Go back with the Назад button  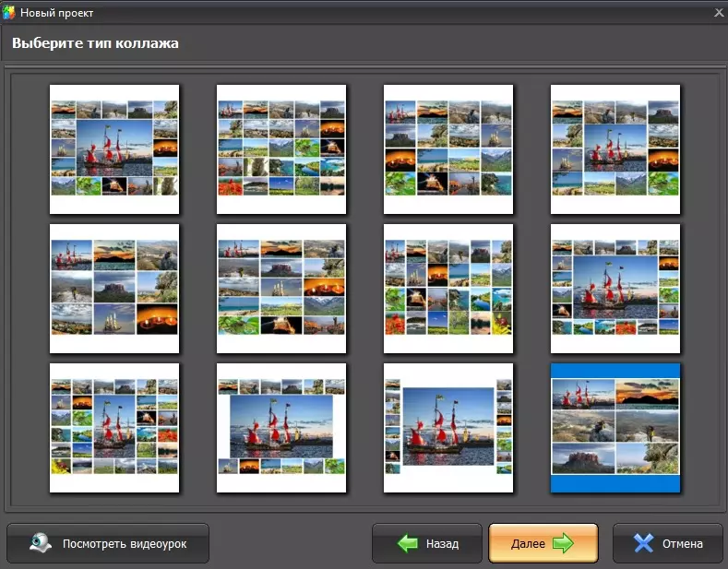pyautogui.click(x=427, y=543)
